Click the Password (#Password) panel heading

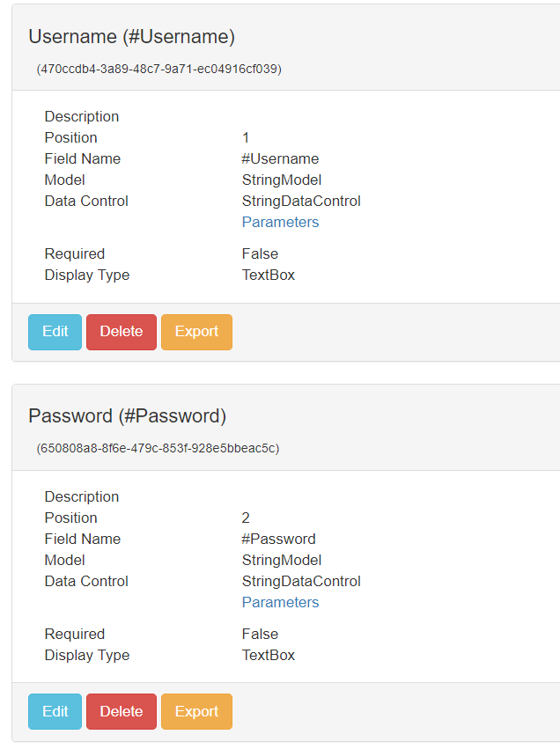click(x=127, y=416)
